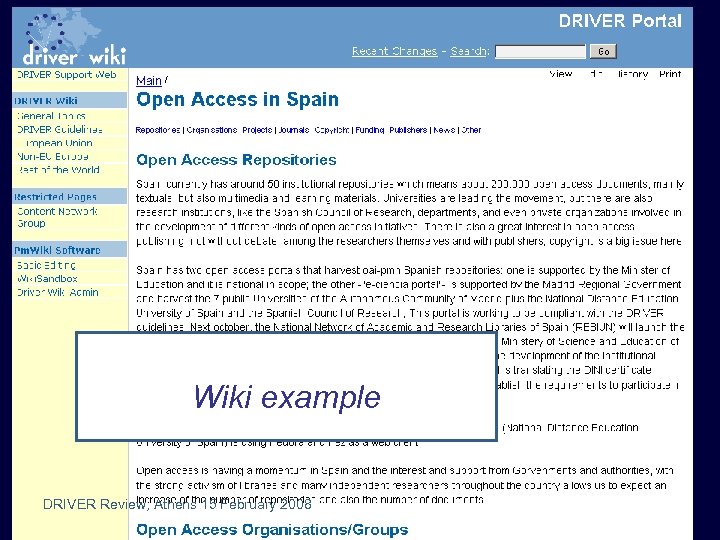Jump to News section link
Viewport: 720px width, 540px height.
(444, 130)
